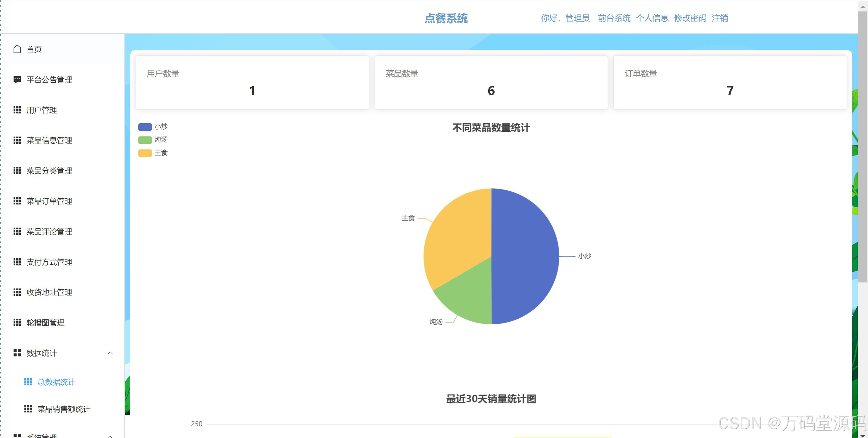
Task: Open 轮播图管理 in the sidebar
Action: click(46, 323)
